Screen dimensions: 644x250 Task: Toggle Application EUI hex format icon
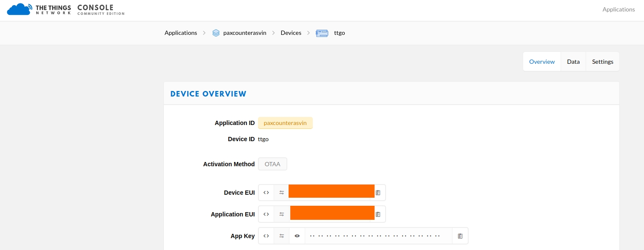coord(266,214)
